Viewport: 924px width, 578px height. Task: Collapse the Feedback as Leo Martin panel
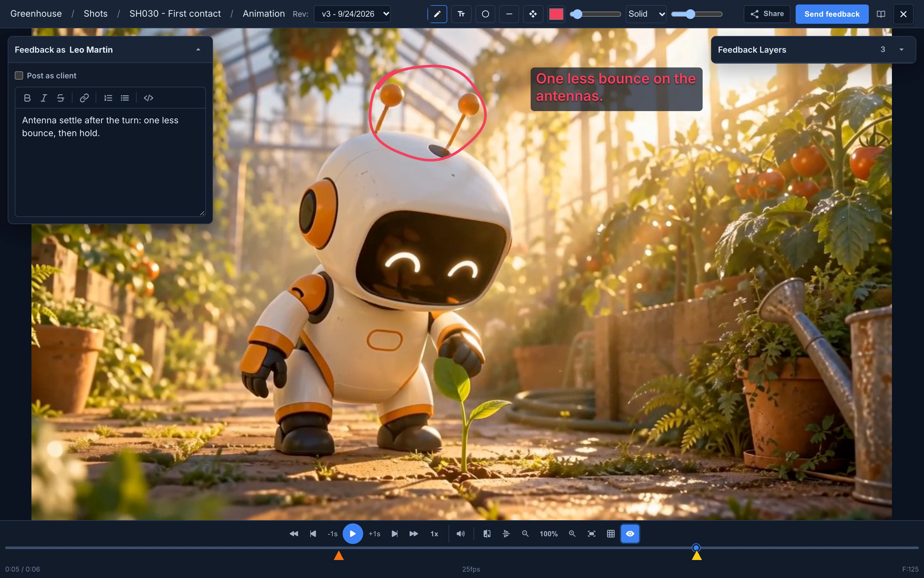[198, 50]
